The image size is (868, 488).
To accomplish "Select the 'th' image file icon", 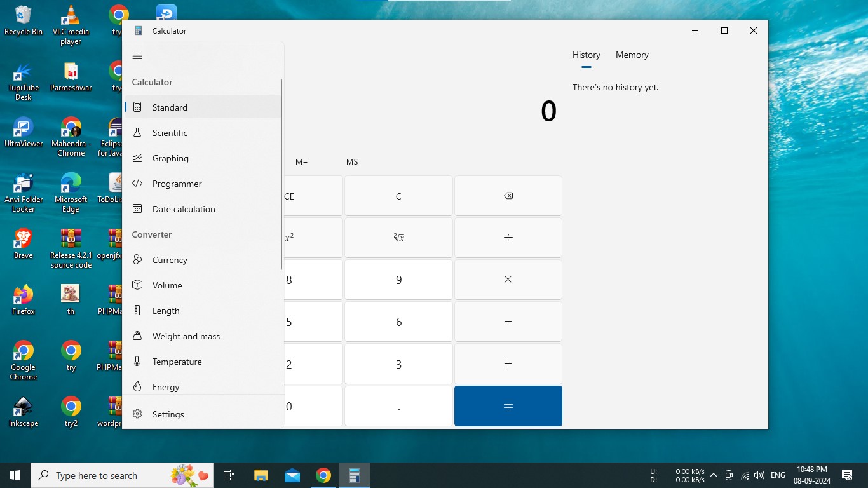I will (71, 300).
